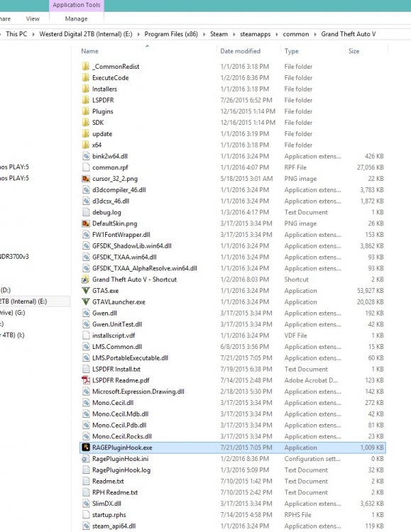Image resolution: width=411 pixels, height=532 pixels.
Task: Switch to the View ribbon tab
Action: coord(33,18)
